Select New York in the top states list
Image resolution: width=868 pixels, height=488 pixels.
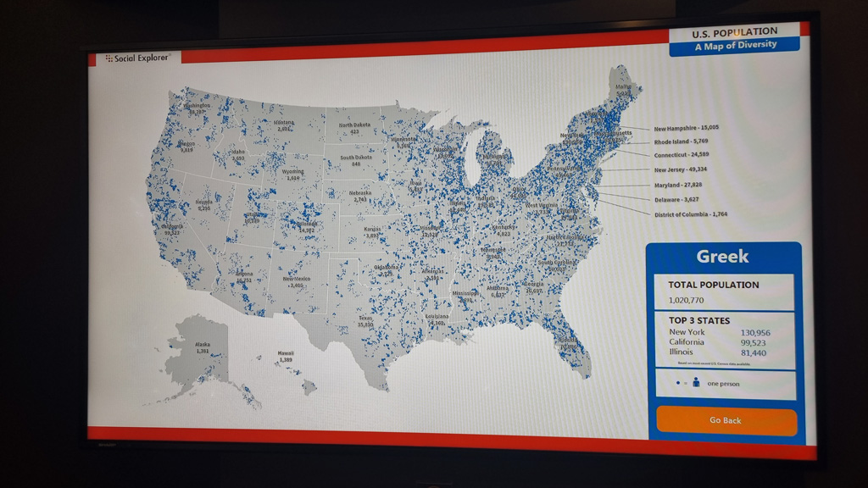tap(687, 332)
